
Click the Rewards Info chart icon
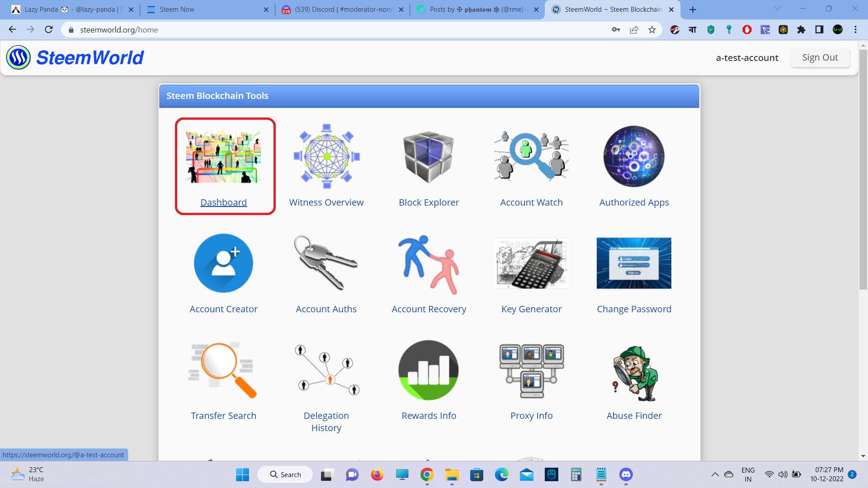(429, 370)
